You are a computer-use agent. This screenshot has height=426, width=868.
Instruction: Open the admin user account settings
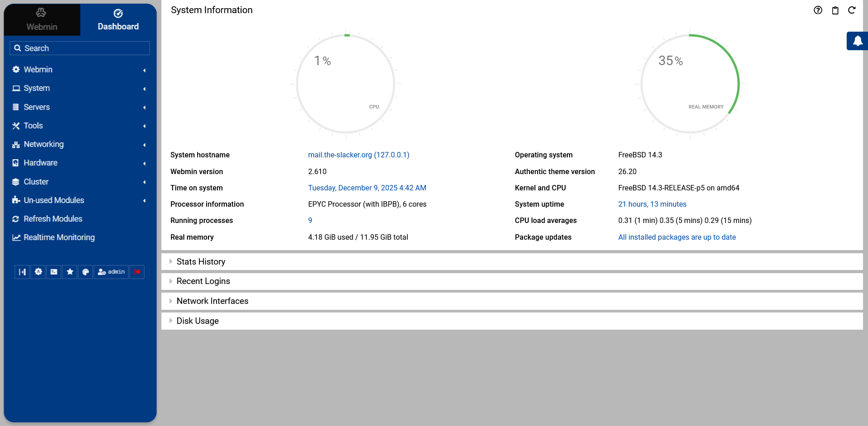point(111,272)
